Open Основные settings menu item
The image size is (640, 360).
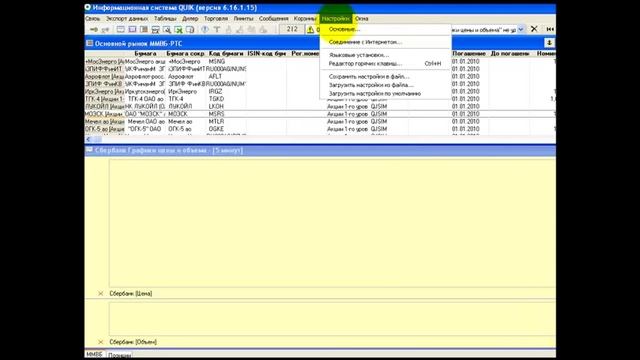click(385, 29)
